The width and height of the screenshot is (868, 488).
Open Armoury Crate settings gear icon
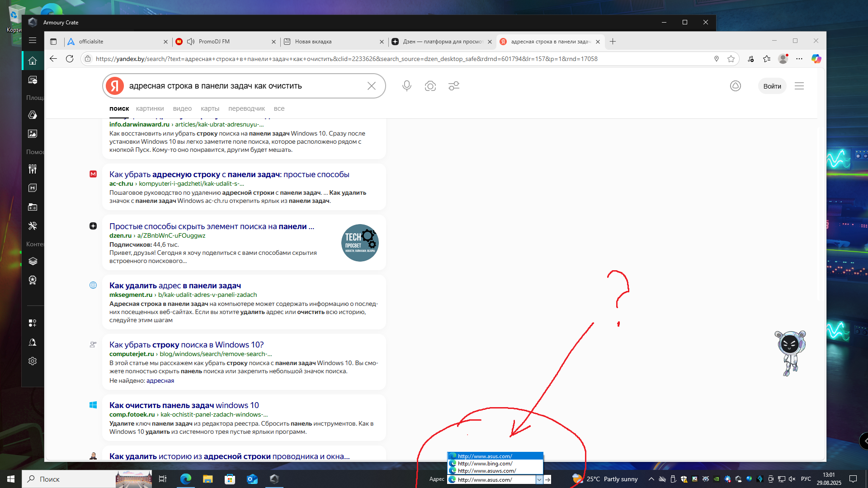33,361
